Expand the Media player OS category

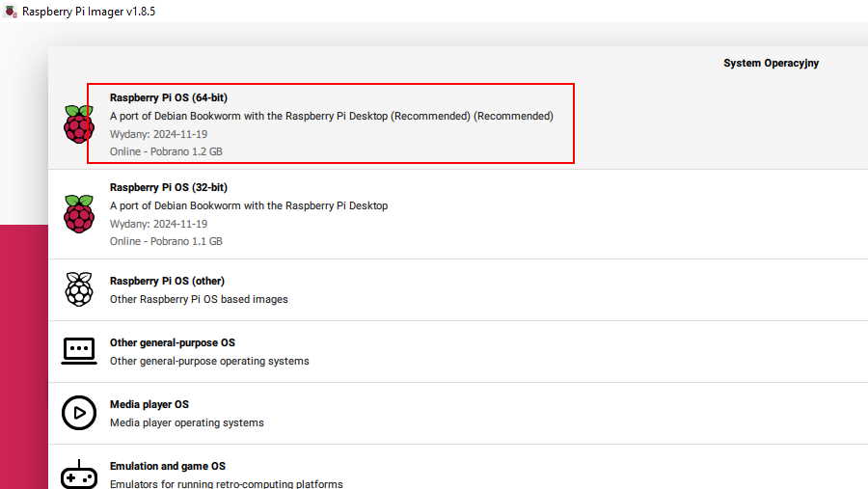[149, 404]
